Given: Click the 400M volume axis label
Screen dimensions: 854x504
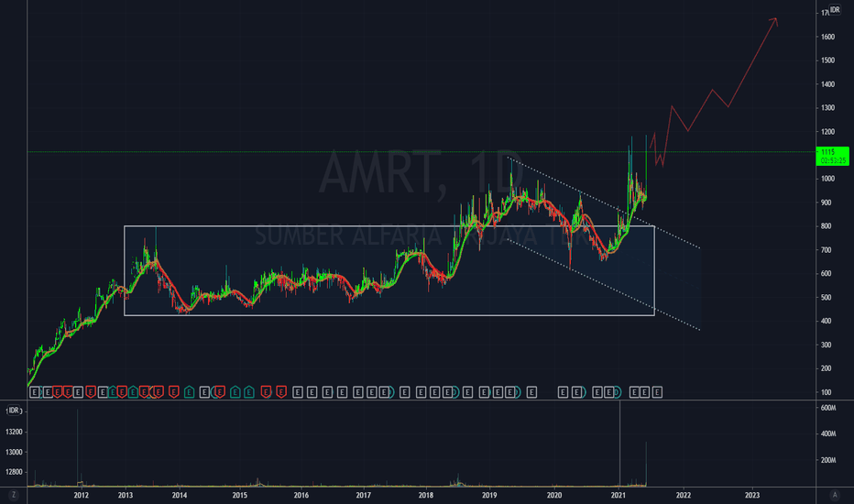Looking at the screenshot, I should point(828,434).
